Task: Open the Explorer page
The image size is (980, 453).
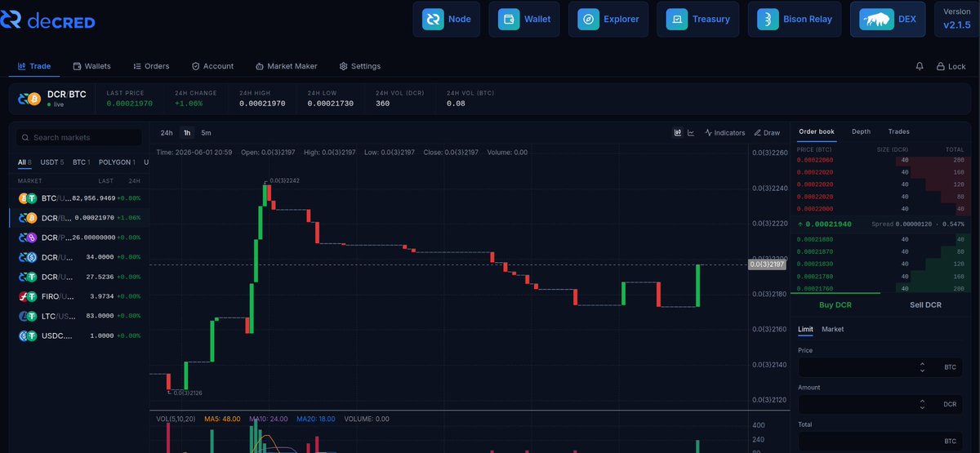Action: coord(608,19)
